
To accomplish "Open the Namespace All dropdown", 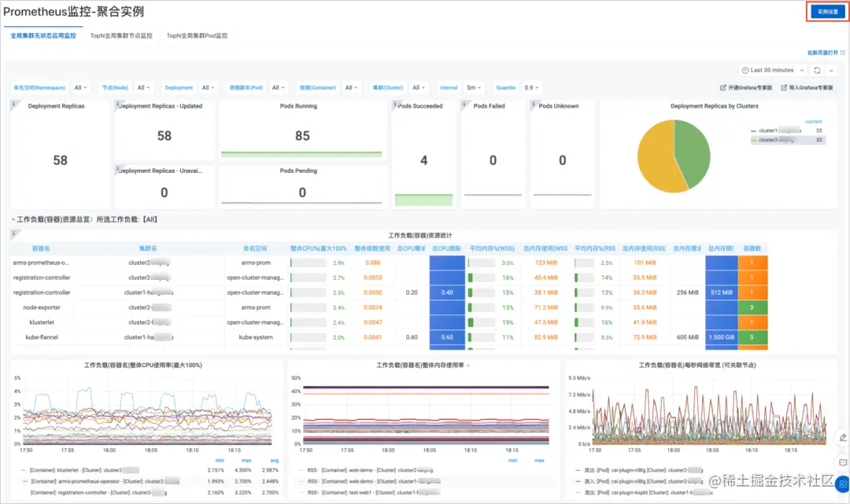I will tap(80, 88).
